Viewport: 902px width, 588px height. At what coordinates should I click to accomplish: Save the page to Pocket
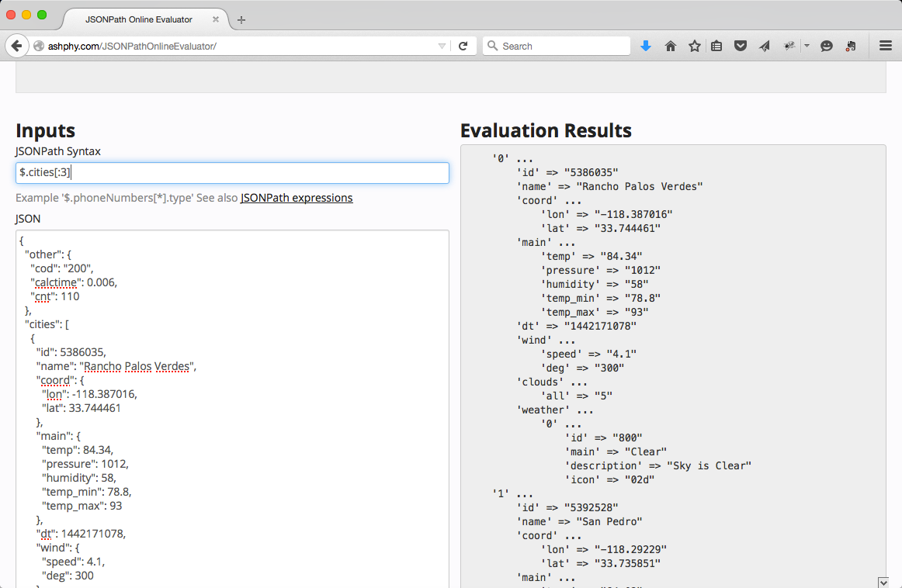pyautogui.click(x=741, y=46)
